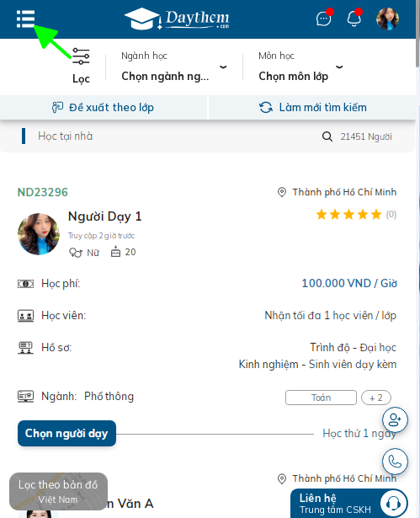Click the Chọn người dạy button
The image size is (420, 518).
(66, 434)
